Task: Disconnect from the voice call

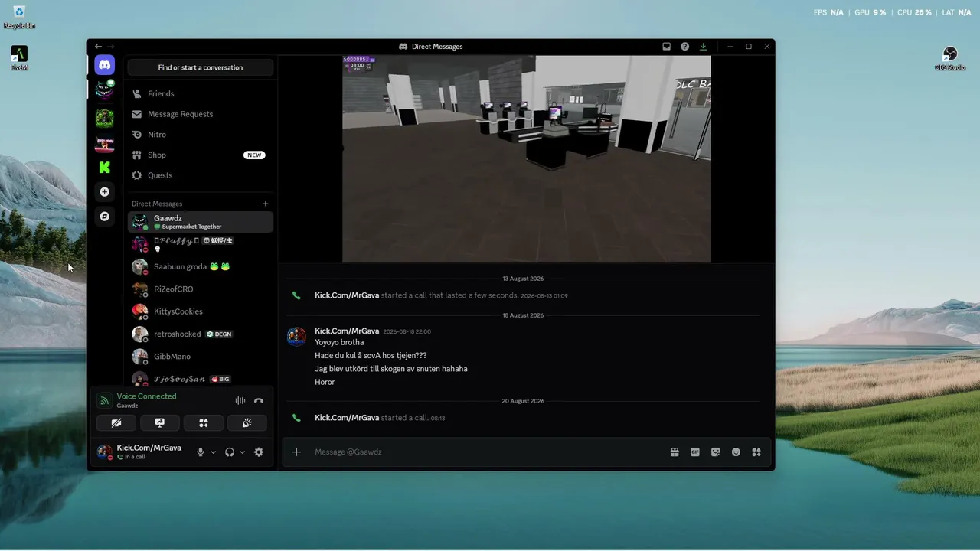Action: [259, 400]
